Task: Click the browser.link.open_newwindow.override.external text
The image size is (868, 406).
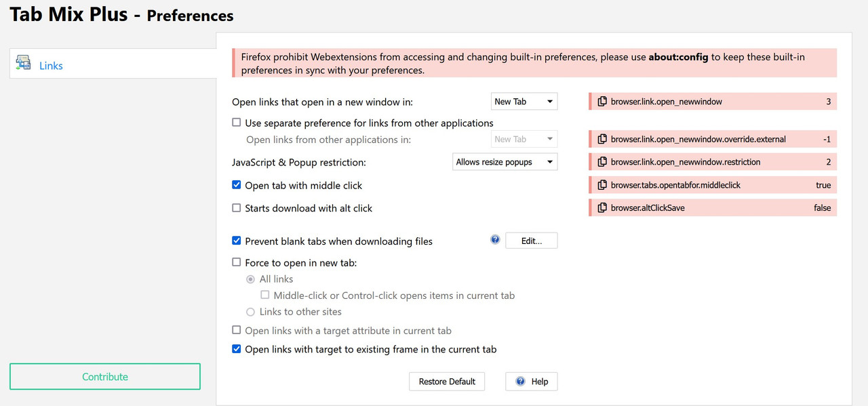Action: (x=698, y=139)
